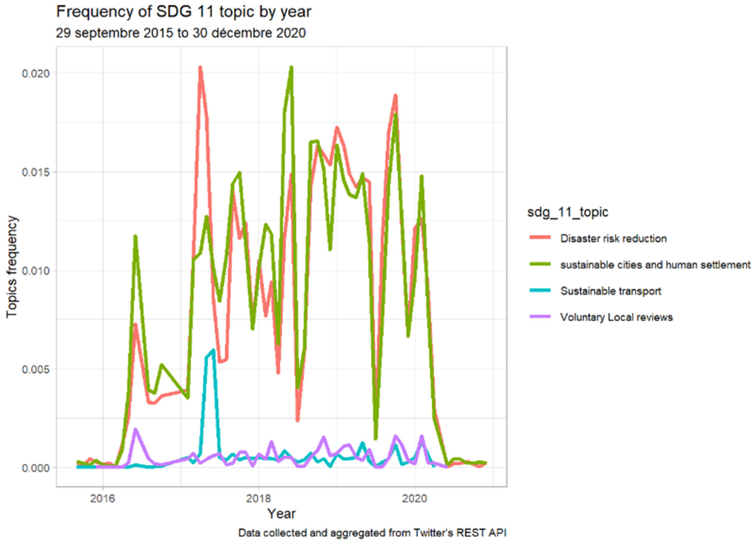
Task: Select the Disaster risk reduction legend label
Action: click(x=613, y=238)
